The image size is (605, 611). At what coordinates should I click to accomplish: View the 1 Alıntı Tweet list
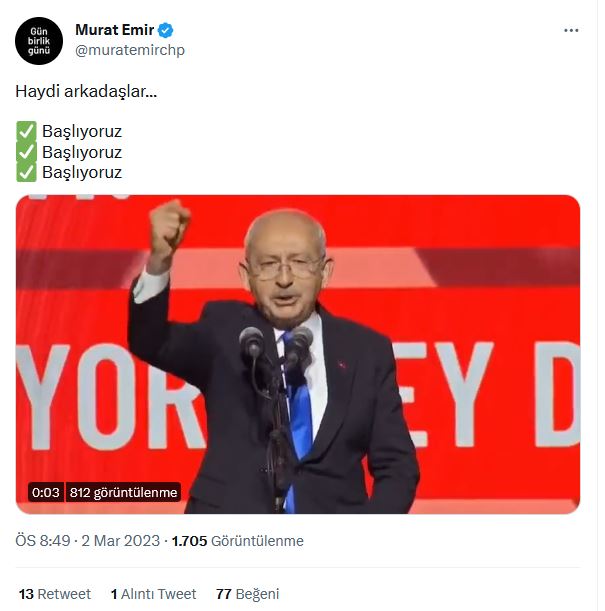click(153, 594)
